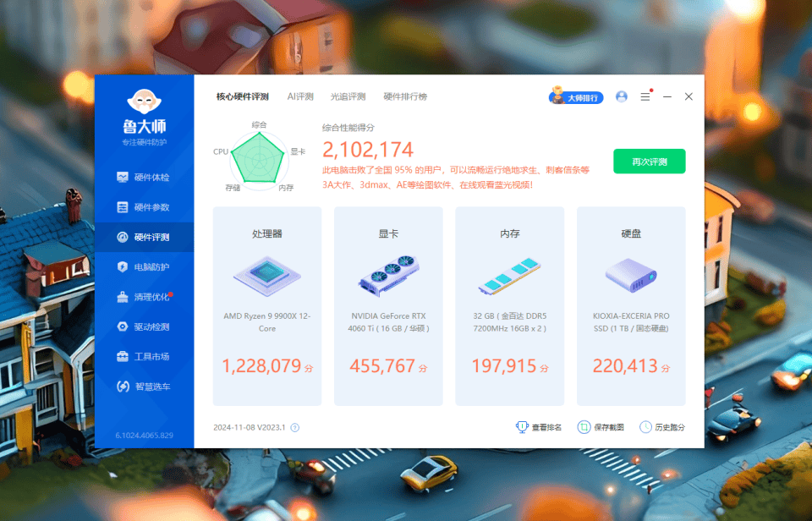Click the 处理器 CPU chip illustration
The width and height of the screenshot is (812, 521).
(x=267, y=275)
